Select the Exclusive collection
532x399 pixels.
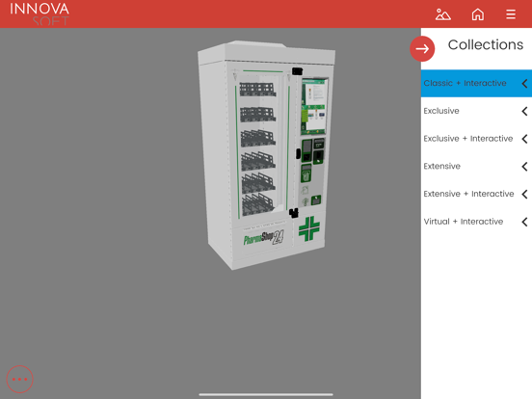[476, 111]
